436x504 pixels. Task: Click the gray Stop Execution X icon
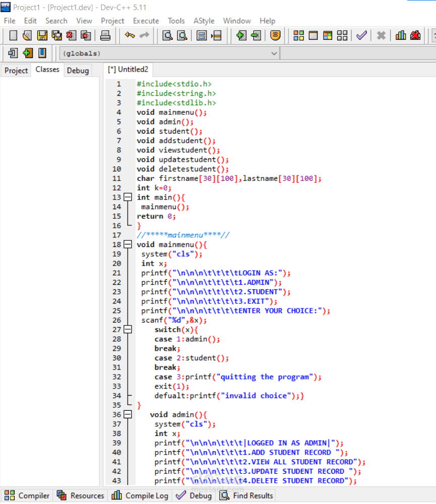(x=381, y=35)
